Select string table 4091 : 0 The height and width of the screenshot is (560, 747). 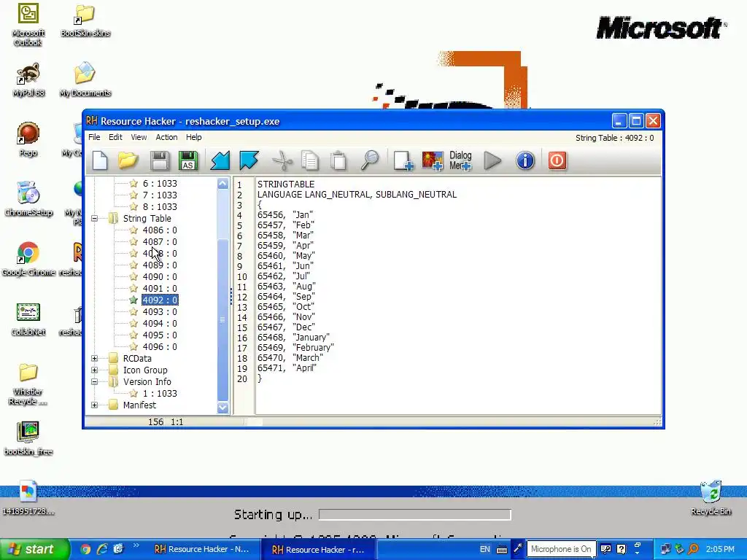point(160,289)
